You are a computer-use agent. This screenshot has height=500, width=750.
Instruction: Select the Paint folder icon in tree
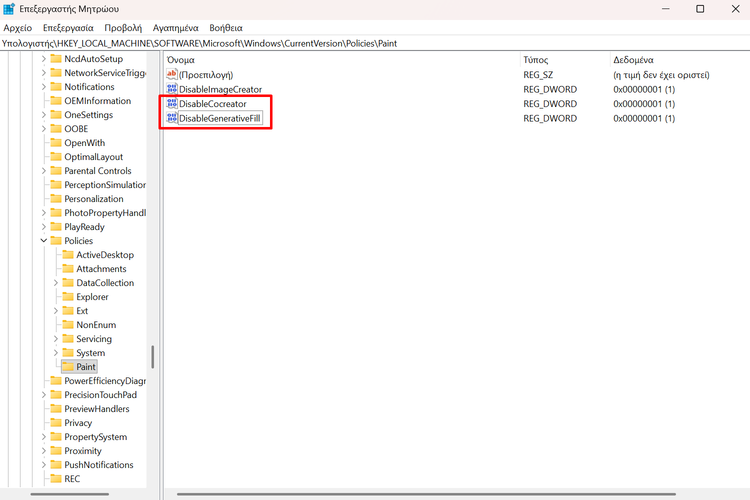coord(68,367)
